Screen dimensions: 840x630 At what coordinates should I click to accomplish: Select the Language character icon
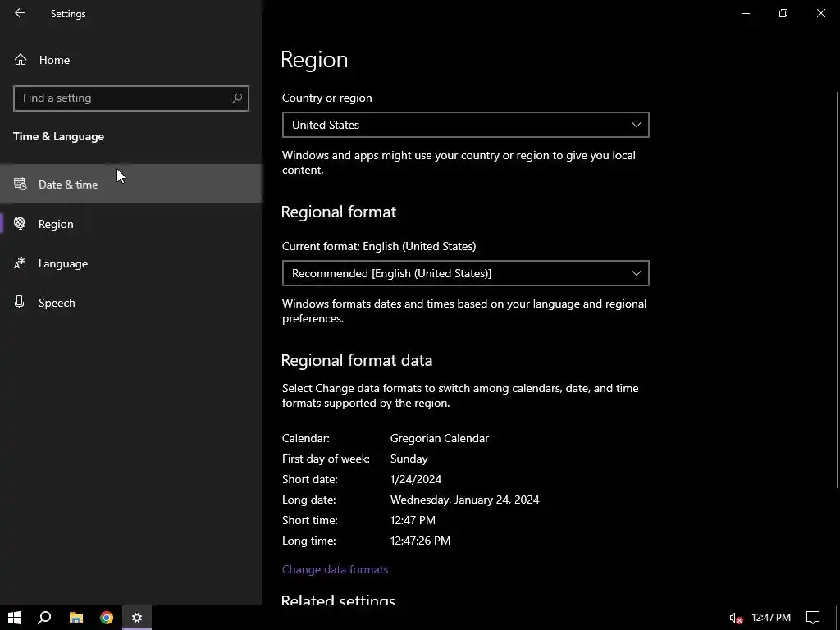(20, 263)
